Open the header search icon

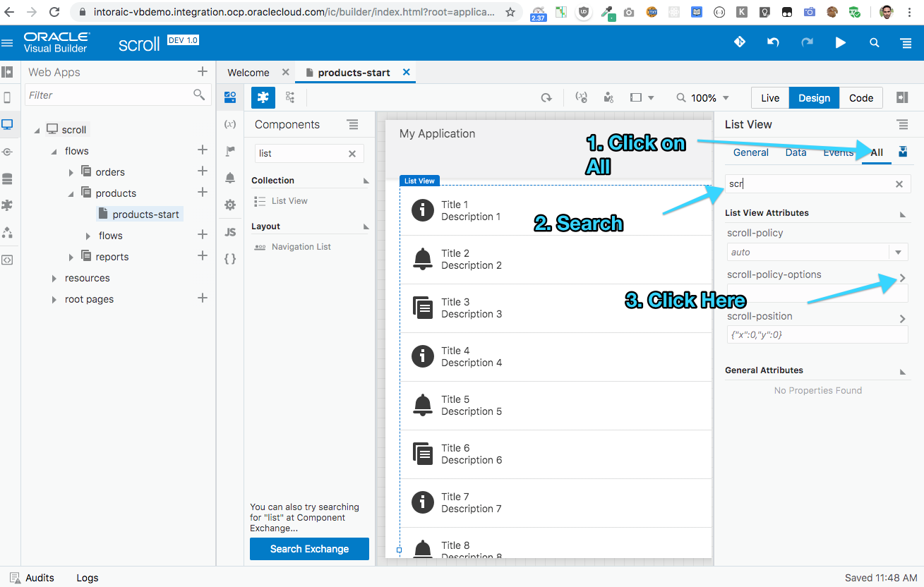(874, 42)
